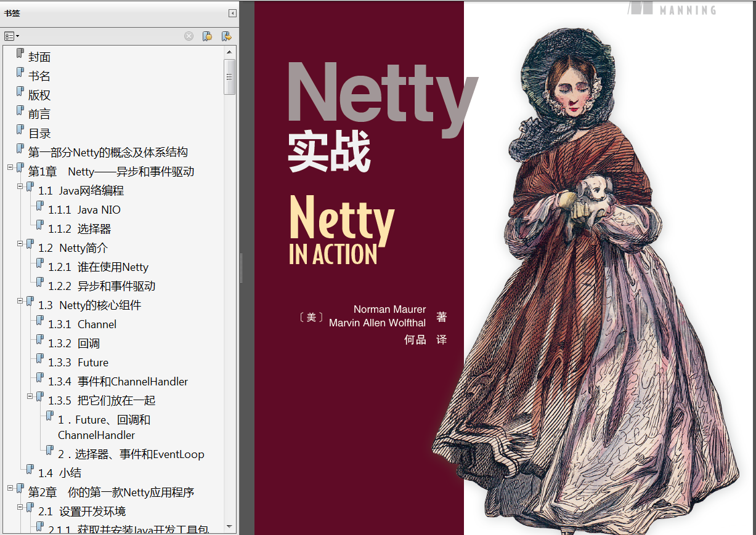The width and height of the screenshot is (756, 535).
Task: Open bookmark 1．Future、回调和ChannelHandler
Action: click(x=104, y=427)
